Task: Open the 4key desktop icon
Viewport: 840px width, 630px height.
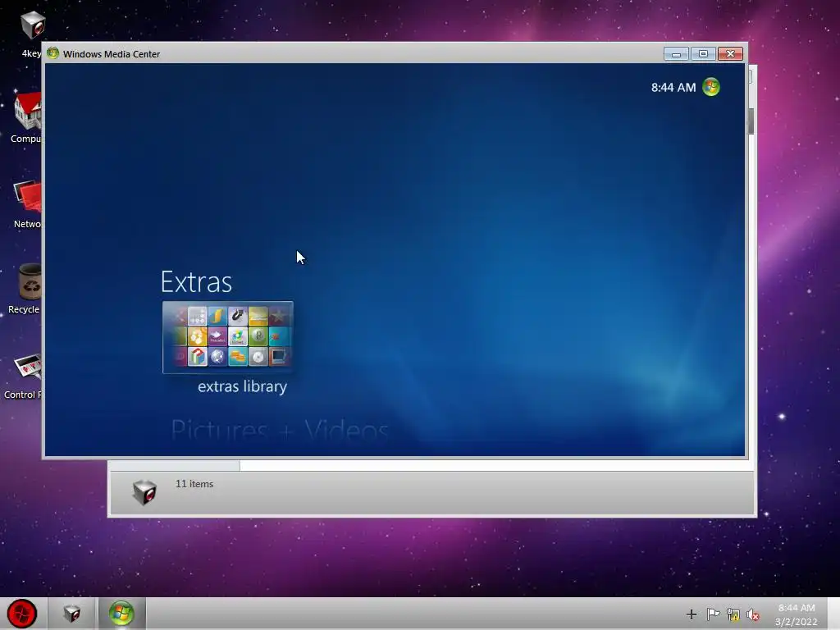Action: point(30,33)
